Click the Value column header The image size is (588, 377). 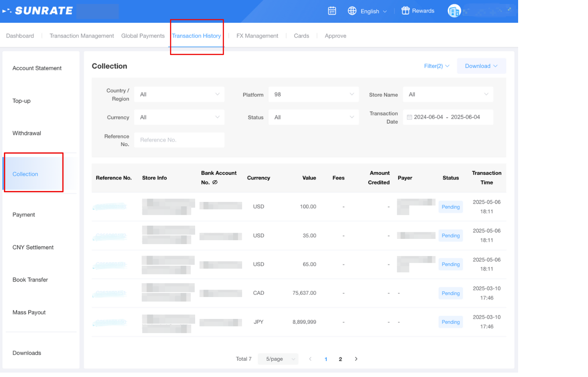pos(309,178)
